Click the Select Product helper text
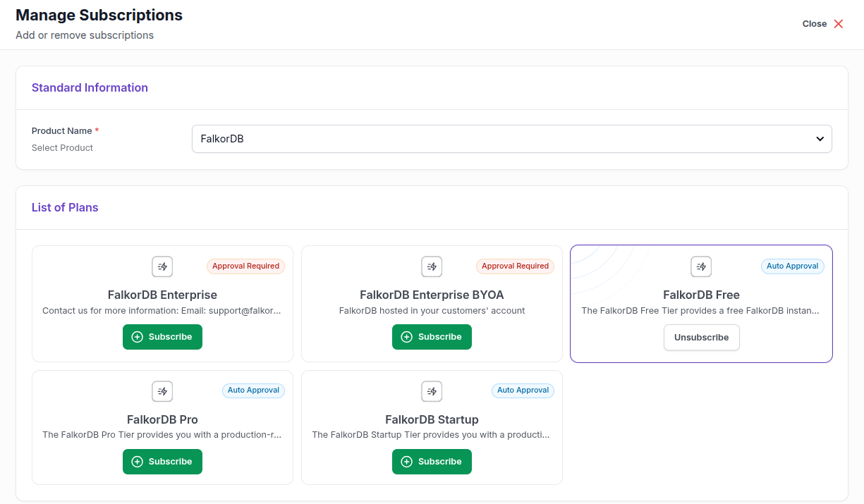The height and width of the screenshot is (504, 864). pos(63,148)
